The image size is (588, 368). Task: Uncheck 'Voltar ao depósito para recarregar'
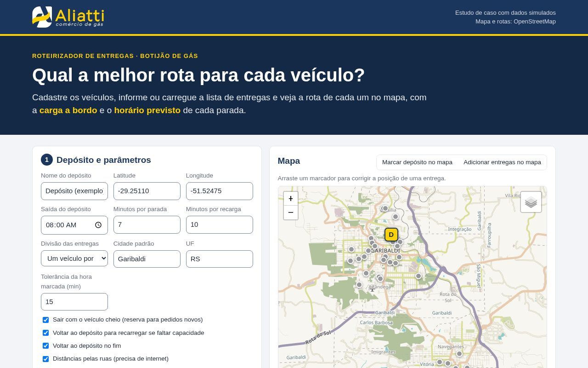pos(45,333)
